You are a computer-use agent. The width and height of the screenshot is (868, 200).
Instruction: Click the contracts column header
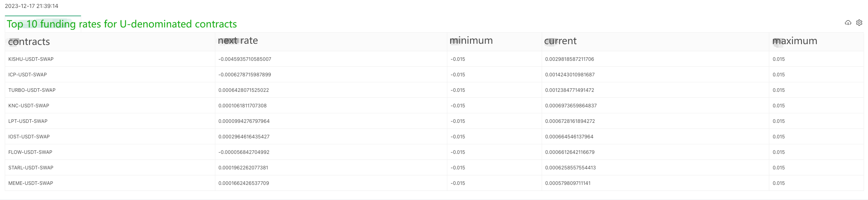point(29,42)
